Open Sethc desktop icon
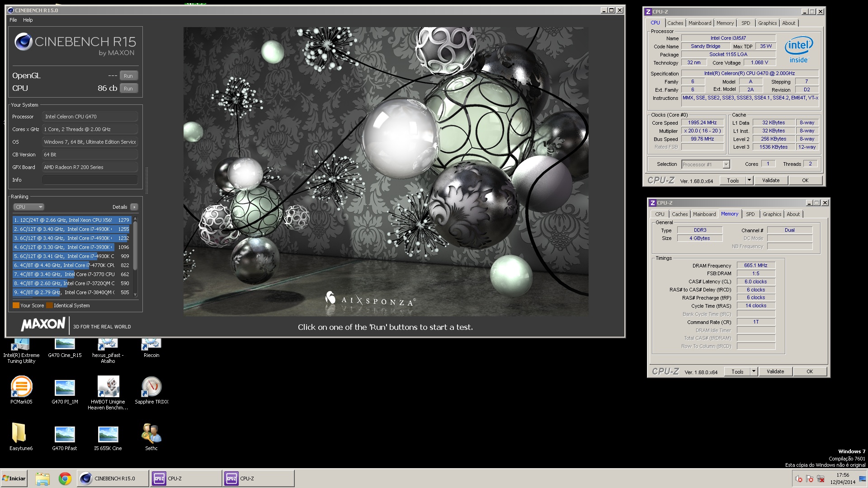 pyautogui.click(x=151, y=436)
